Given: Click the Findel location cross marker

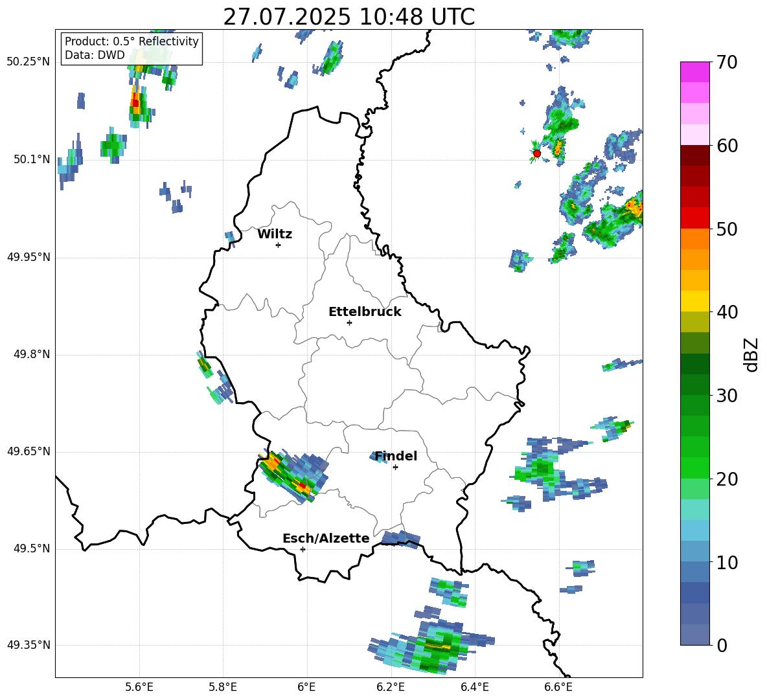Looking at the screenshot, I should pyautogui.click(x=395, y=468).
